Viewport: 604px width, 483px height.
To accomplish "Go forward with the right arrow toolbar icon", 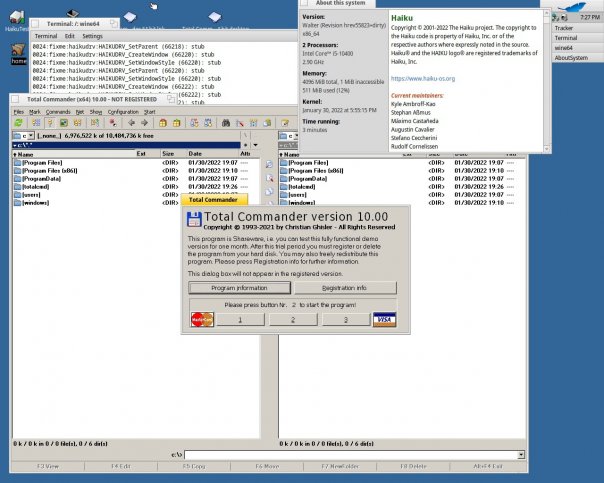I will 144,123.
